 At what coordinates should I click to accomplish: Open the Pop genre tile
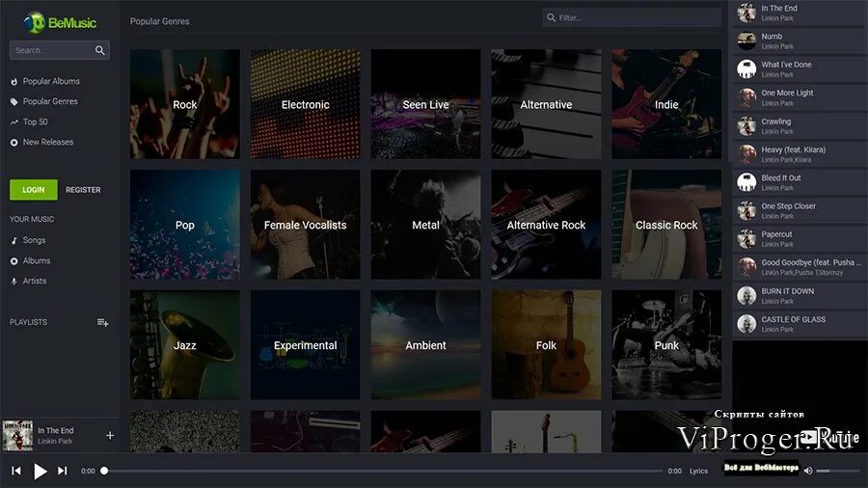[x=185, y=225]
